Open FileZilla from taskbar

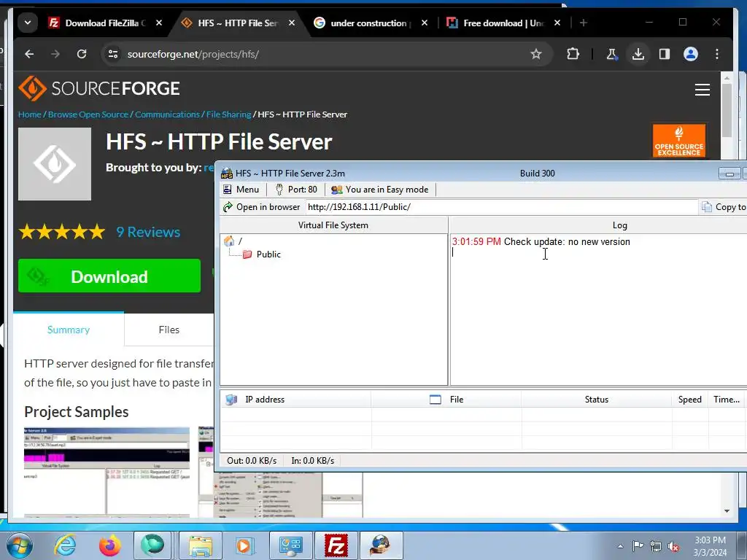point(336,545)
